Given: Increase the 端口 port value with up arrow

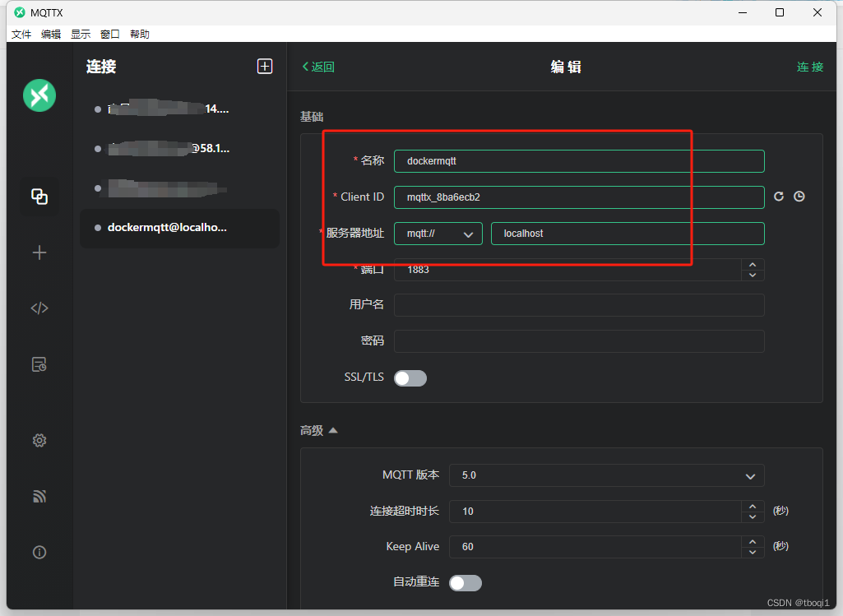Looking at the screenshot, I should click(753, 265).
